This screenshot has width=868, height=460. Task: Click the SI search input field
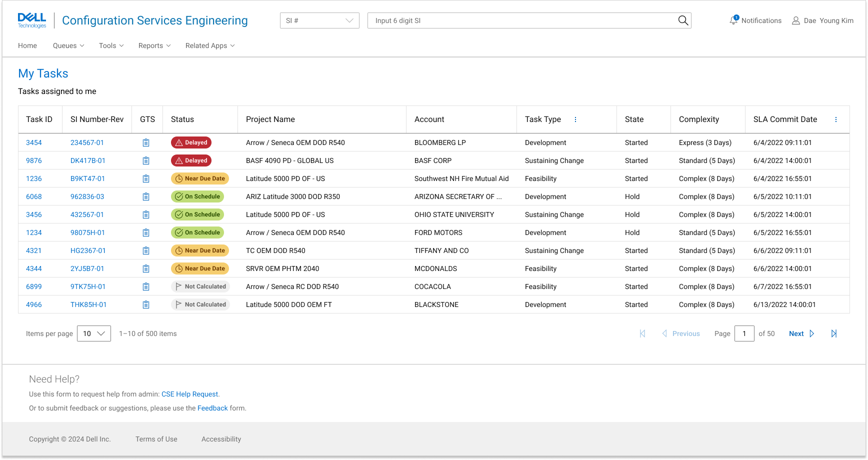520,20
